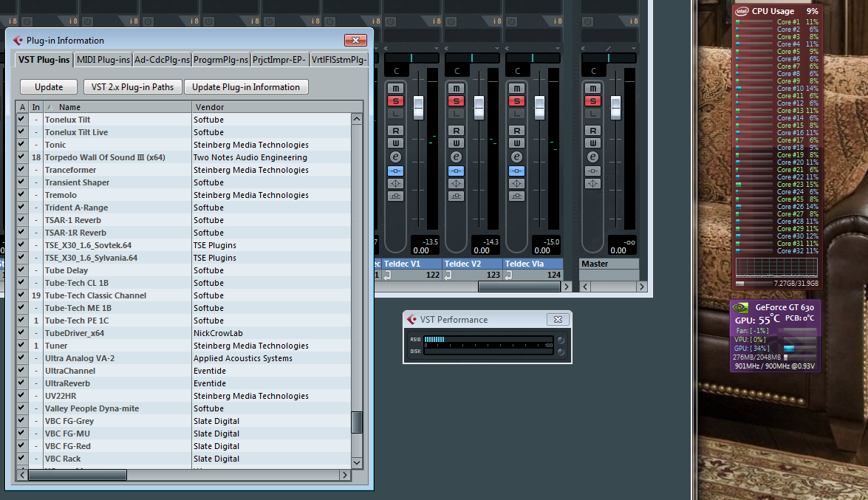Toggle Read automation on Master channel
The width and height of the screenshot is (868, 500).
593,131
